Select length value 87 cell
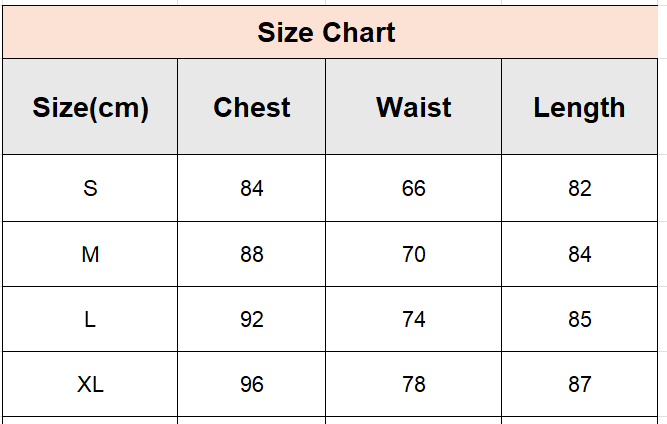 tap(579, 384)
